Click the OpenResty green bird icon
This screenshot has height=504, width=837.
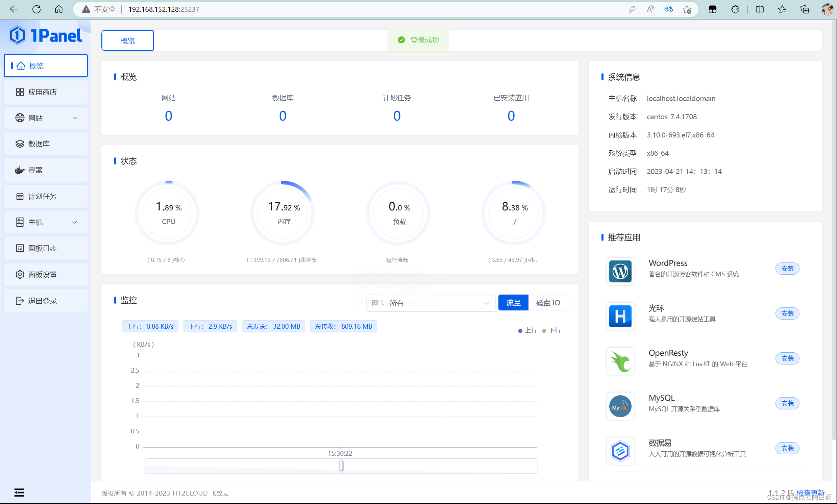620,361
